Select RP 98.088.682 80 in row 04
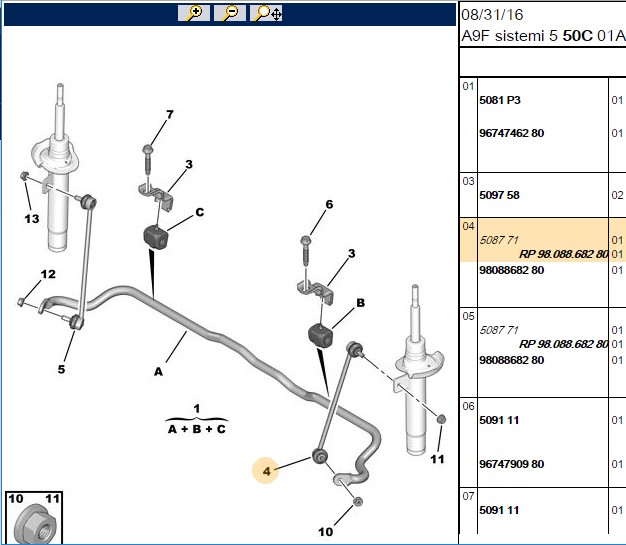 [563, 254]
